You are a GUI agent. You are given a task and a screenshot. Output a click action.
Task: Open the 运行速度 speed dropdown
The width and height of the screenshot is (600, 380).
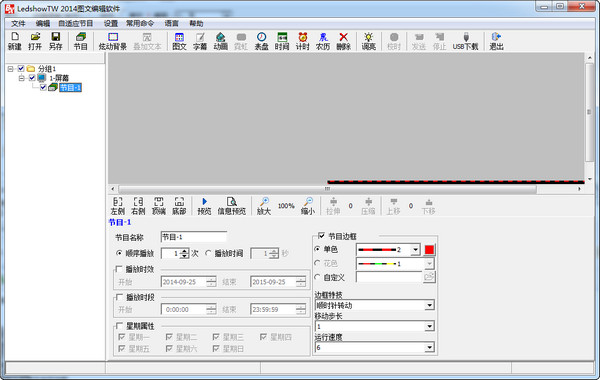(430, 347)
